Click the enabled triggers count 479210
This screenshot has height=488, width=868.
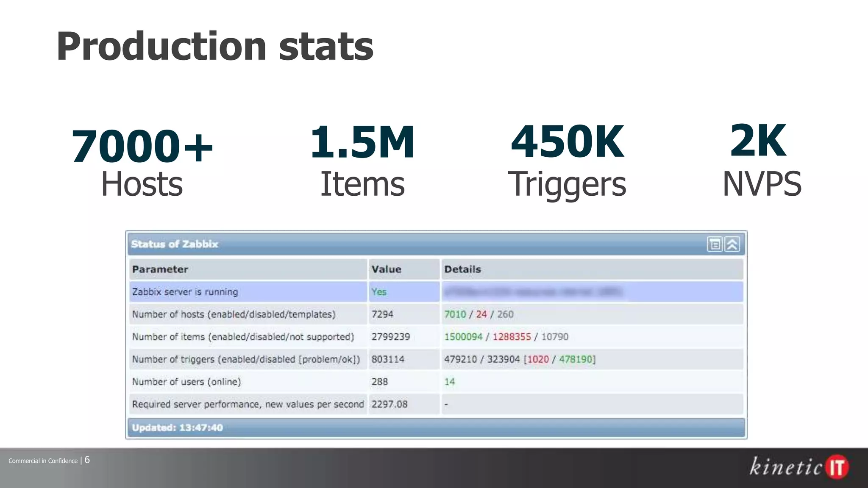click(461, 359)
